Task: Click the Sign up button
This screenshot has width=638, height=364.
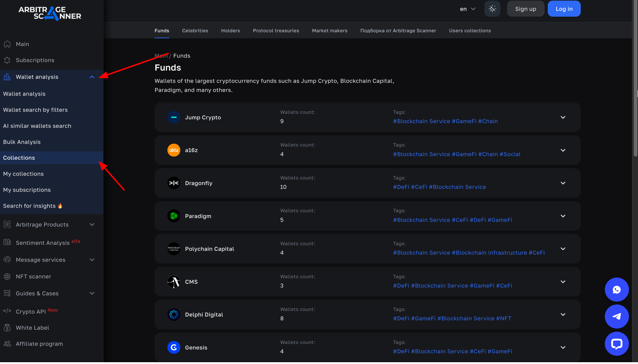Action: (x=525, y=9)
